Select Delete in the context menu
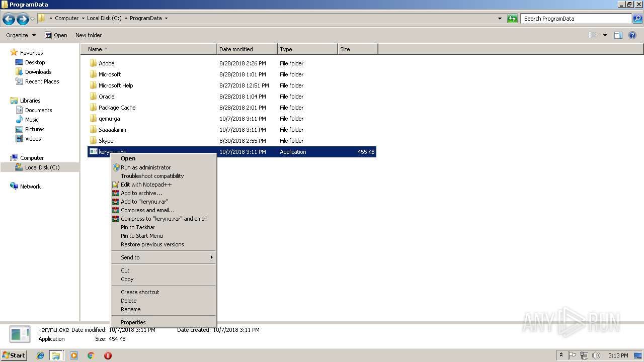The width and height of the screenshot is (644, 362). click(164, 301)
